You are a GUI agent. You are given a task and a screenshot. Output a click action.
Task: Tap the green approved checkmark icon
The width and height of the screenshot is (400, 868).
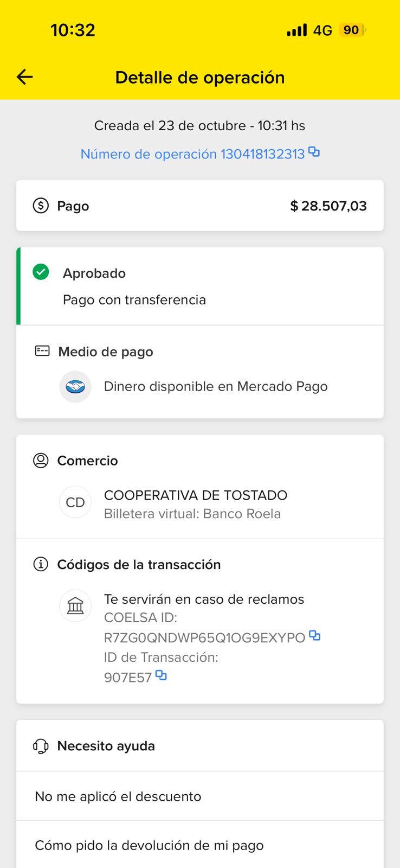41,272
